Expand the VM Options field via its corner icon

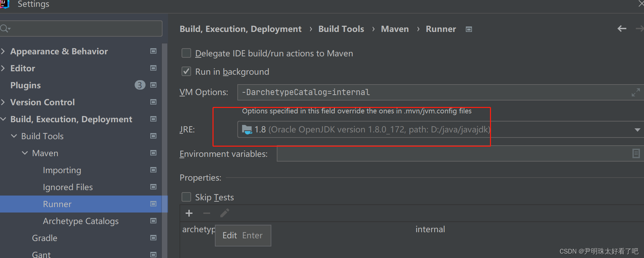[x=635, y=92]
